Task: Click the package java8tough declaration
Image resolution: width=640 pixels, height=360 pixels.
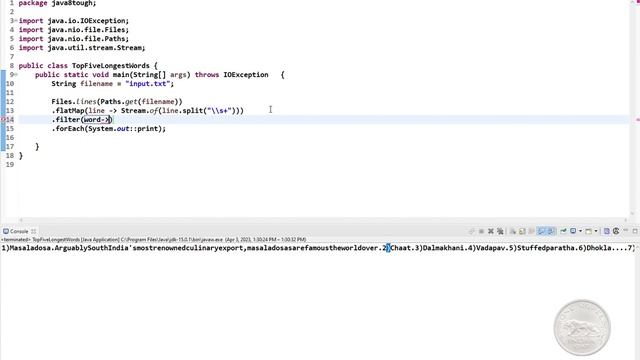Action: (x=58, y=3)
